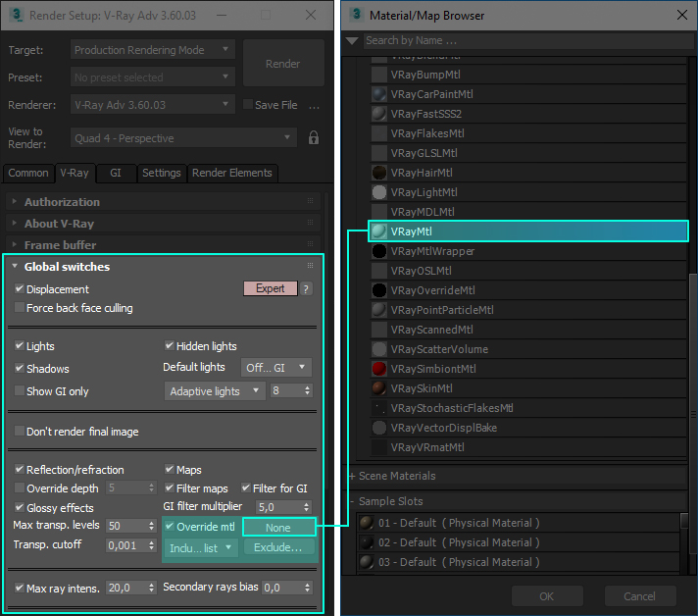Click the VRayScatterVolume sphere icon

[378, 349]
